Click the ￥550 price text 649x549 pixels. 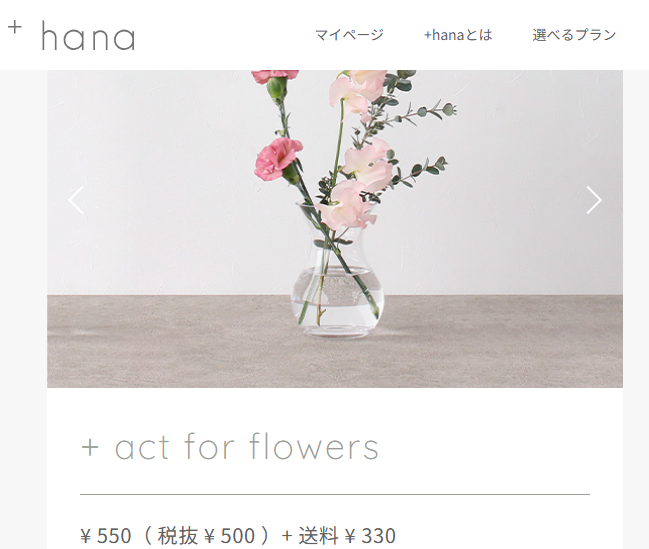tap(106, 535)
